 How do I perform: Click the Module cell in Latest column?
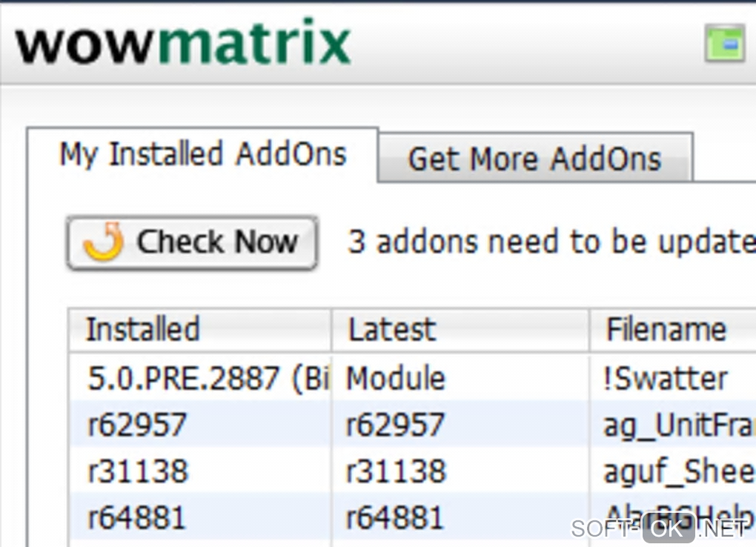click(x=460, y=378)
